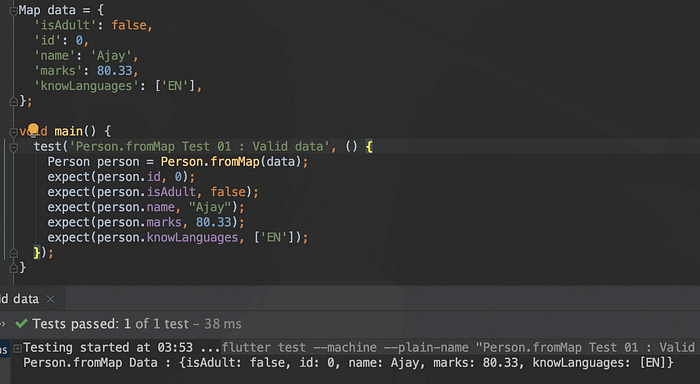Click the 'Map data = {' declaration text

click(61, 10)
